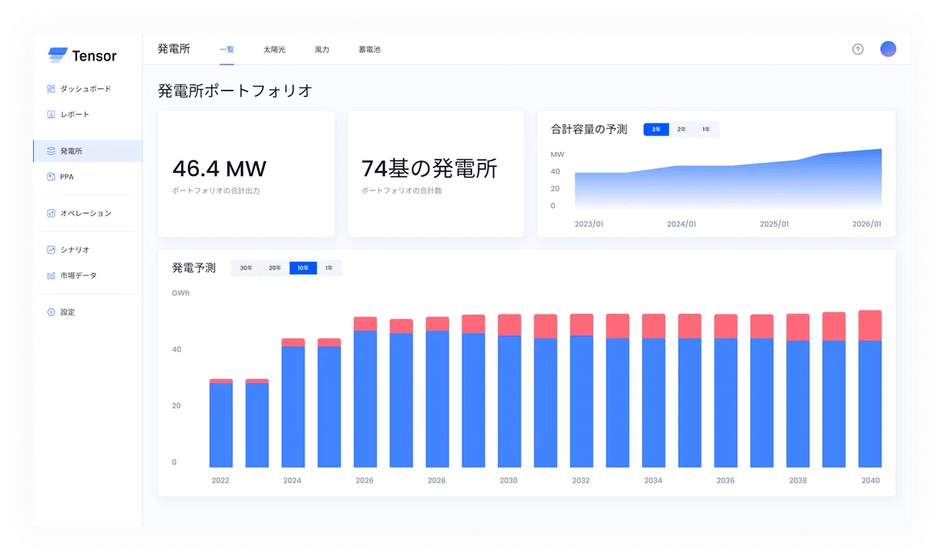This screenshot has height=560, width=944.
Task: Click the 2026/01 axis label
Action: 867,224
